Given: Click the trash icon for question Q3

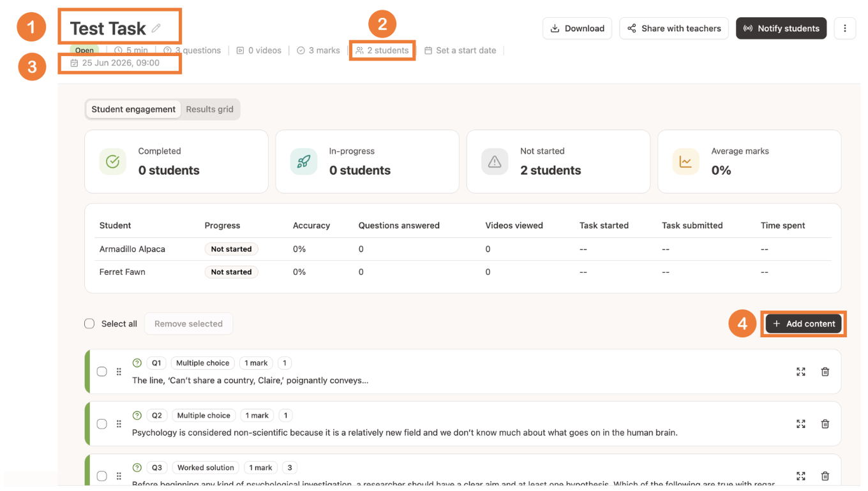Looking at the screenshot, I should point(825,476).
